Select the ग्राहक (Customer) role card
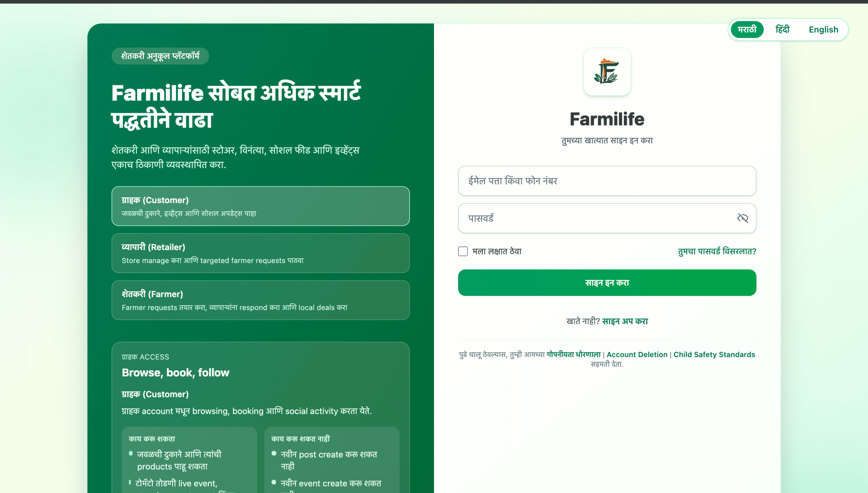 tap(260, 206)
